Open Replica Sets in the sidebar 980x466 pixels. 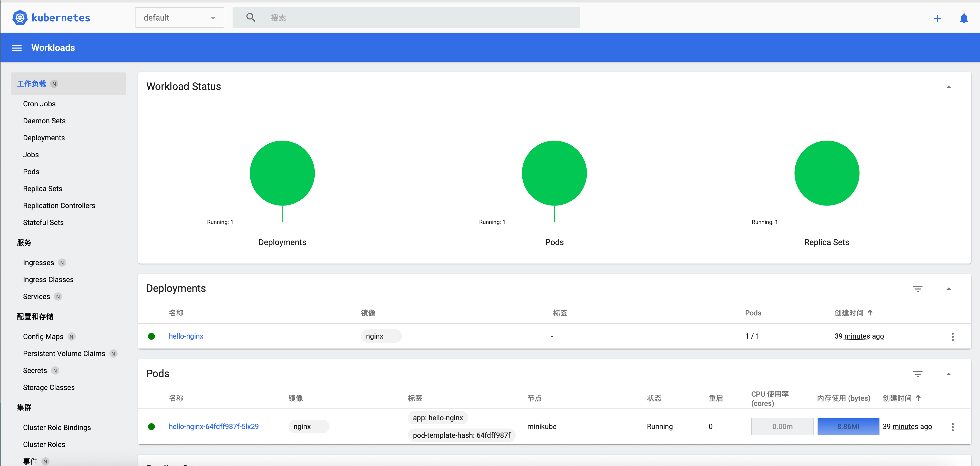point(43,189)
